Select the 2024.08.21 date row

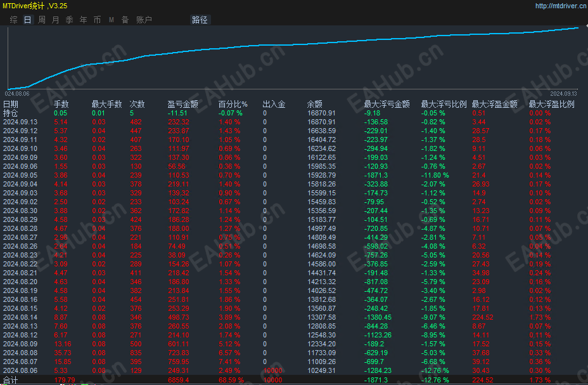tap(294, 273)
